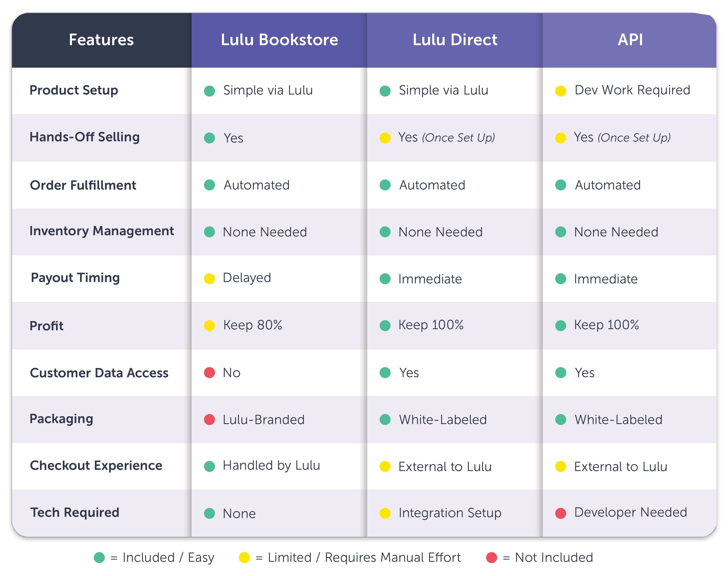
Task: Click the yellow dot beside Keep 80%
Action: tap(209, 326)
